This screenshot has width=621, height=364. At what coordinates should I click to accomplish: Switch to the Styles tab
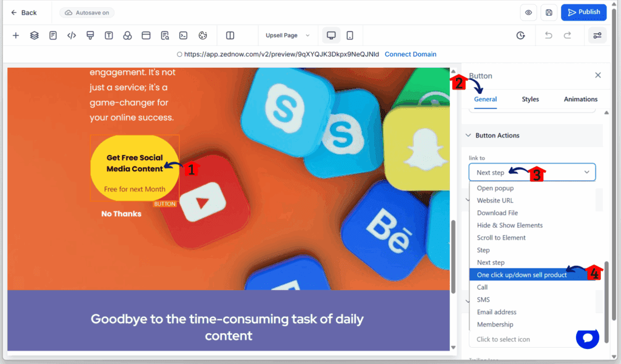(530, 99)
